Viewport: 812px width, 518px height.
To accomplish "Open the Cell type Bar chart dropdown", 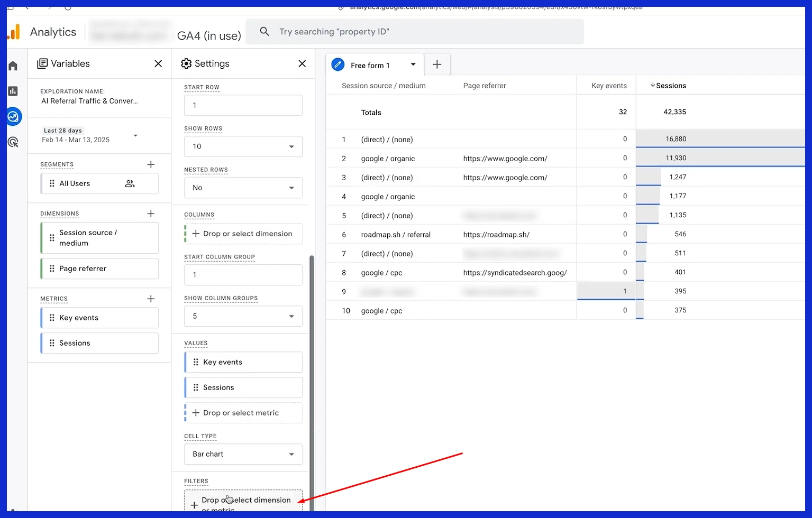I will coord(243,454).
